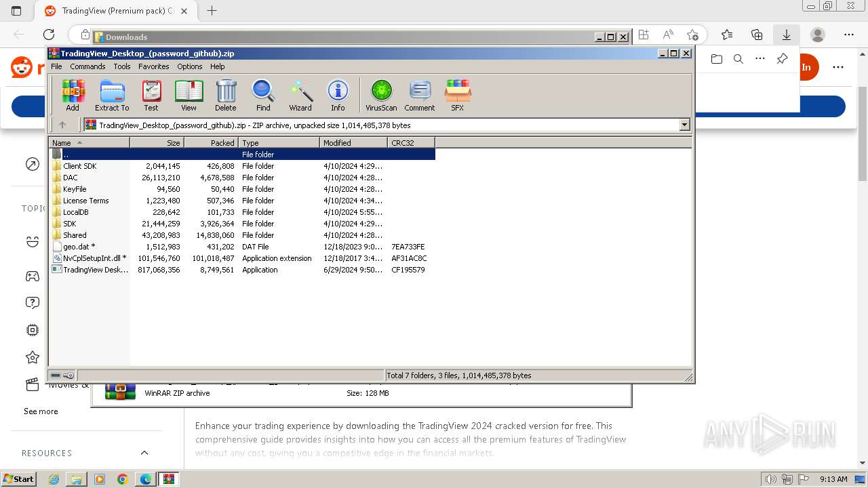Select the geo.dat file
The width and height of the screenshot is (868, 488).
point(242,247)
